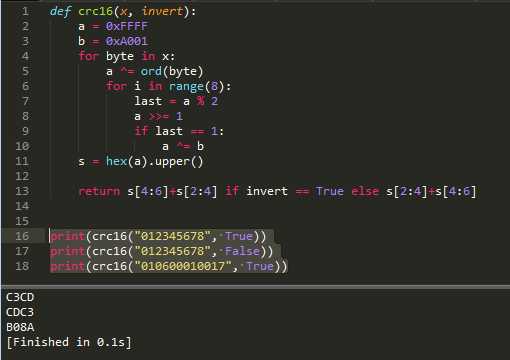This screenshot has height=360, width=510.
Task: Click the ord(byte) call on line 5
Action: point(172,71)
